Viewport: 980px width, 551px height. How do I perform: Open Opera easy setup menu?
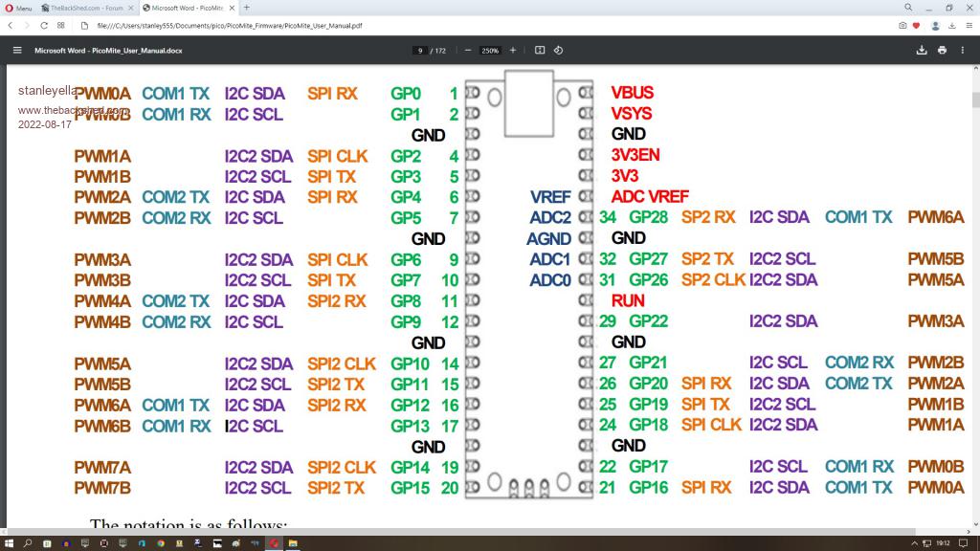(968, 26)
